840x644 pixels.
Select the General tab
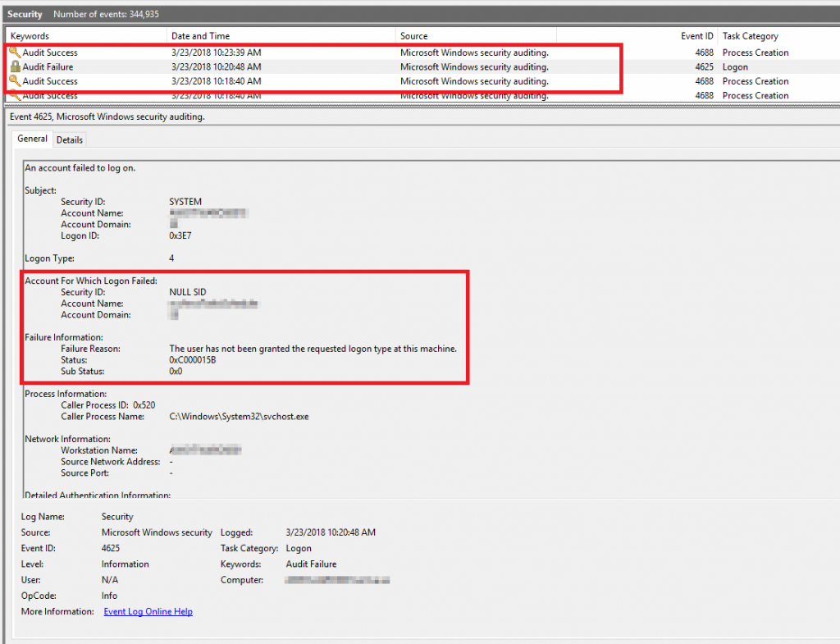(32, 139)
